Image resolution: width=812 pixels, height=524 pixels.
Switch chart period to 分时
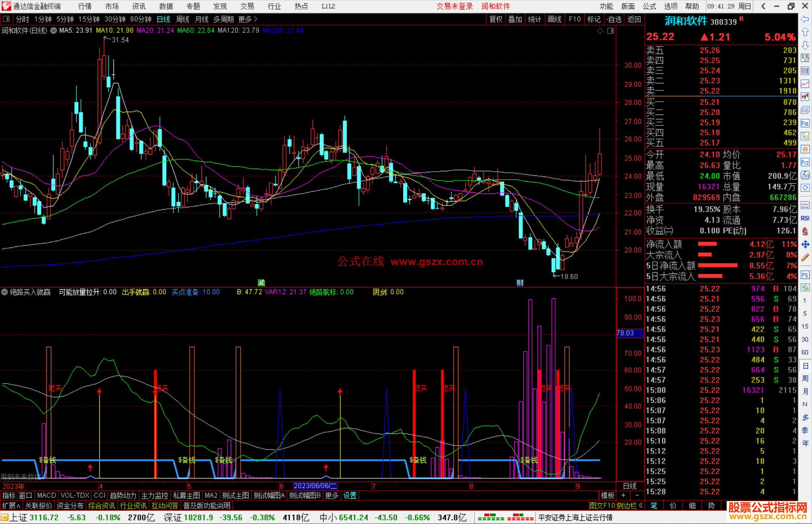tap(22, 19)
